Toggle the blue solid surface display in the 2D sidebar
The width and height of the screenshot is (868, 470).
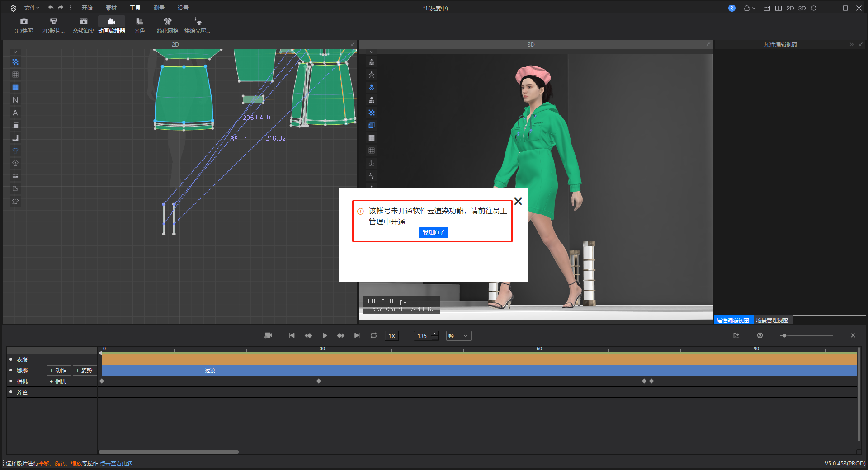pyautogui.click(x=15, y=87)
